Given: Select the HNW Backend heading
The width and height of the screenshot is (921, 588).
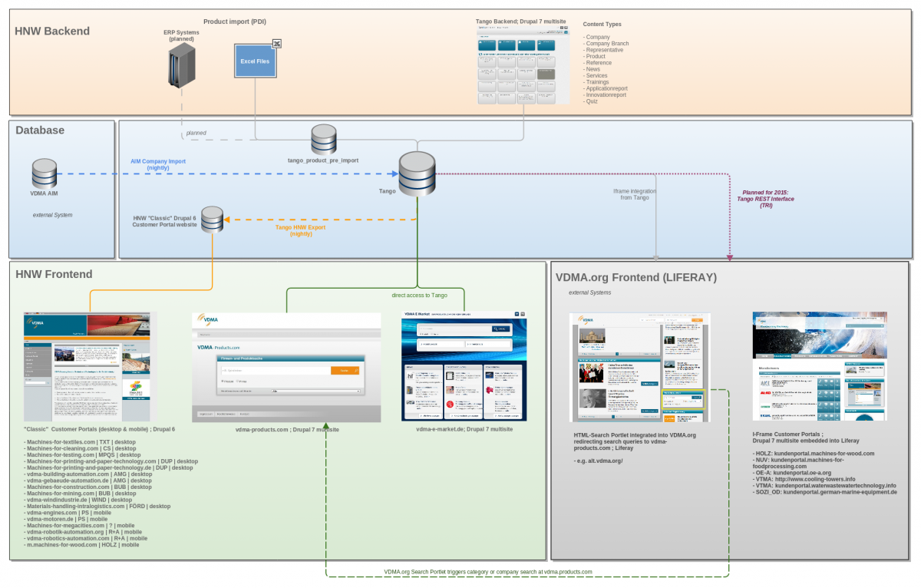Looking at the screenshot, I should (x=52, y=31).
